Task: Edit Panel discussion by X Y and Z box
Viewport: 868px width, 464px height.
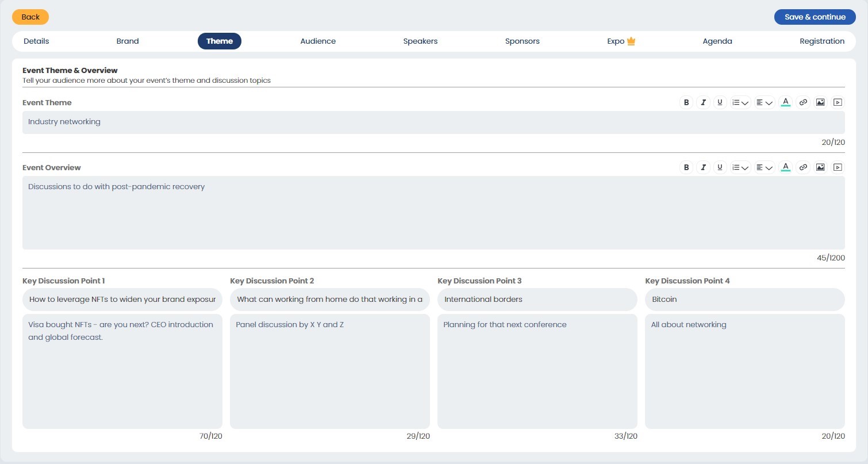Action: click(x=330, y=371)
